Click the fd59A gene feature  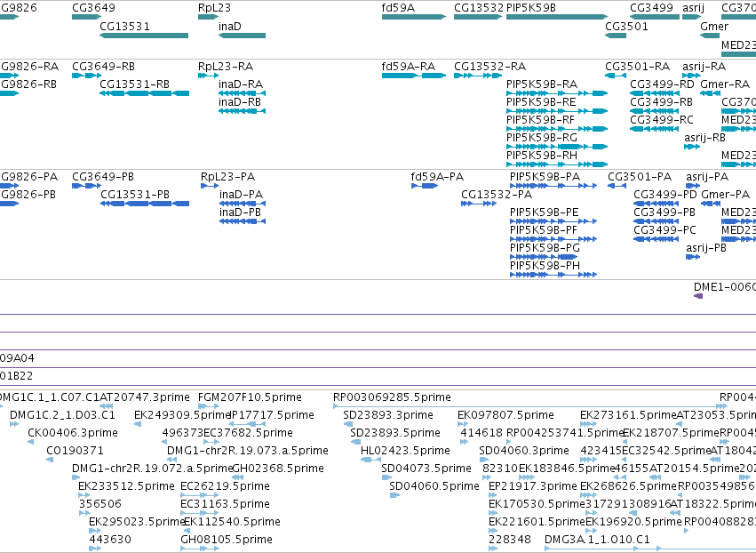[414, 17]
